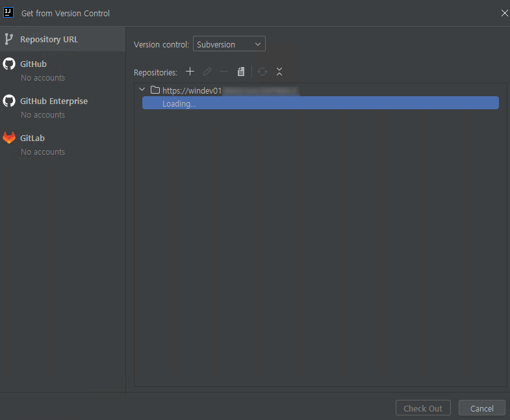Select the https://windev01 repository row
The height and width of the screenshot is (420, 510).
(x=320, y=90)
